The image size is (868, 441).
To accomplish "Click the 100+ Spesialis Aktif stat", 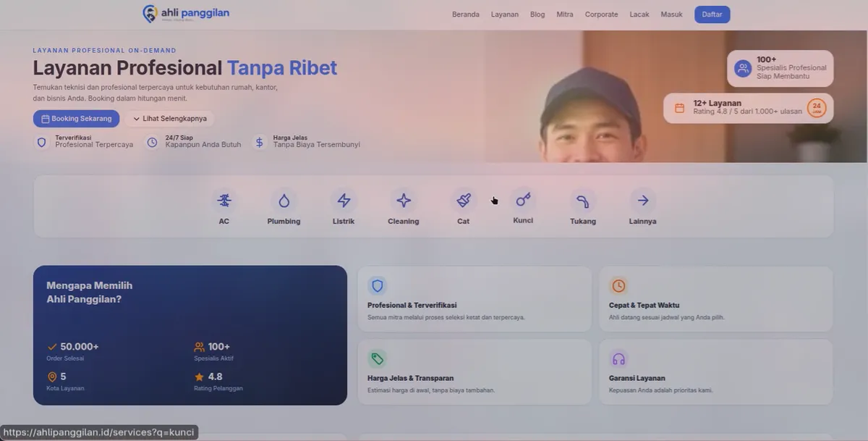I will 213,350.
